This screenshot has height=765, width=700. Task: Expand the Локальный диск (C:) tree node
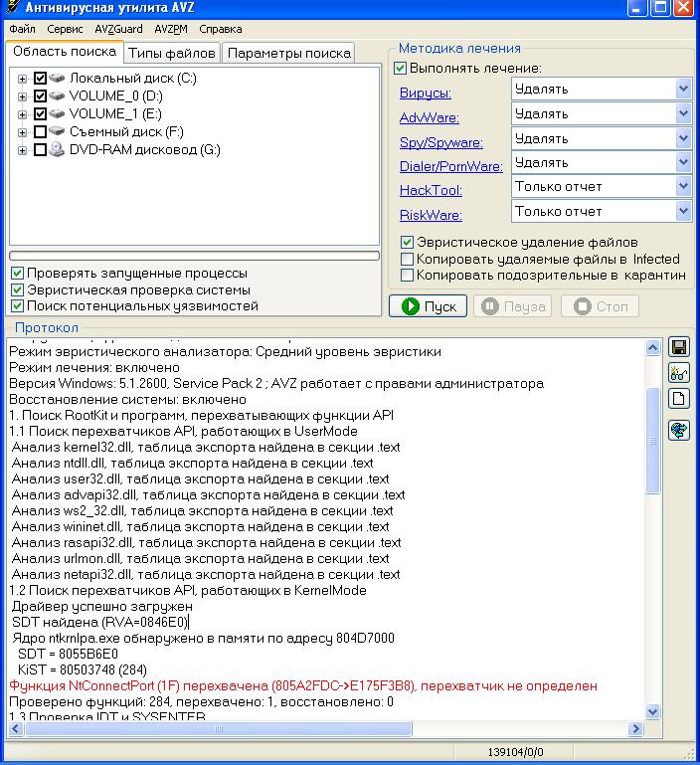[22, 79]
